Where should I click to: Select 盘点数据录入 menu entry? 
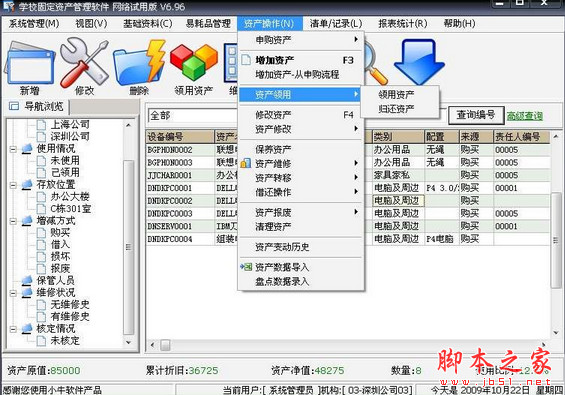[x=301, y=281]
